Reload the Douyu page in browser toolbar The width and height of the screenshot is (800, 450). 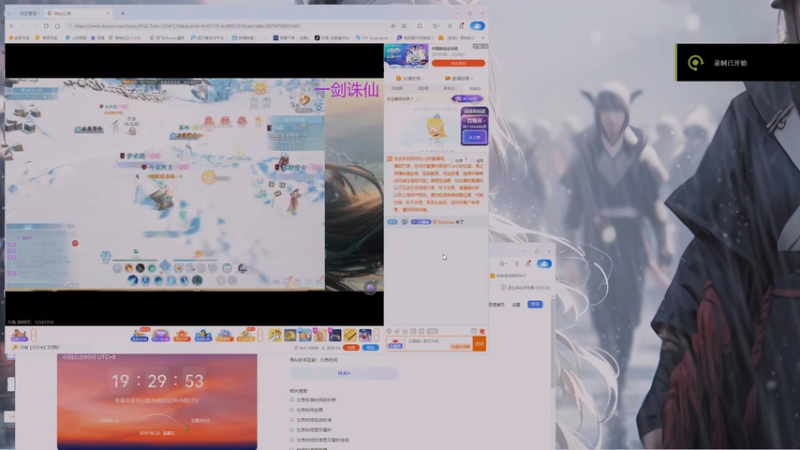(46, 26)
